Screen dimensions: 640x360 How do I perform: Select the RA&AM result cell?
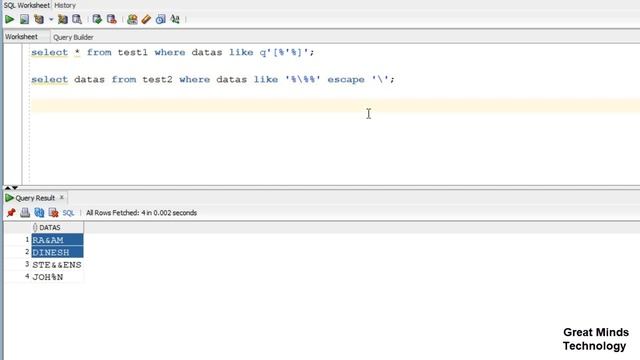point(57,240)
